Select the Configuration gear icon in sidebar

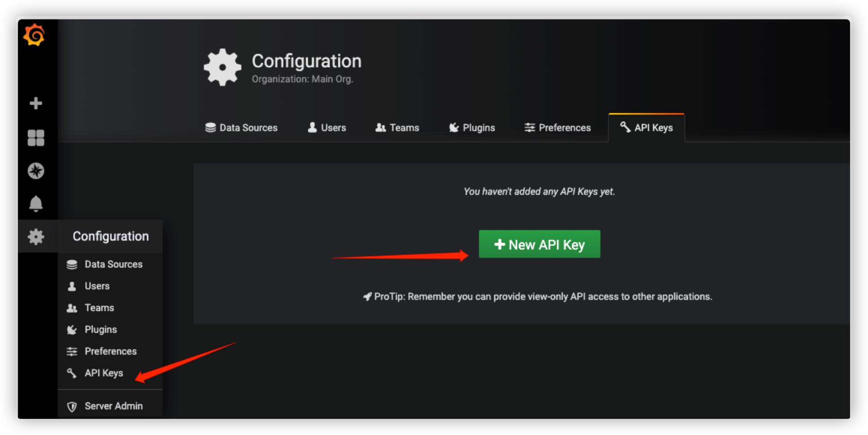point(36,236)
